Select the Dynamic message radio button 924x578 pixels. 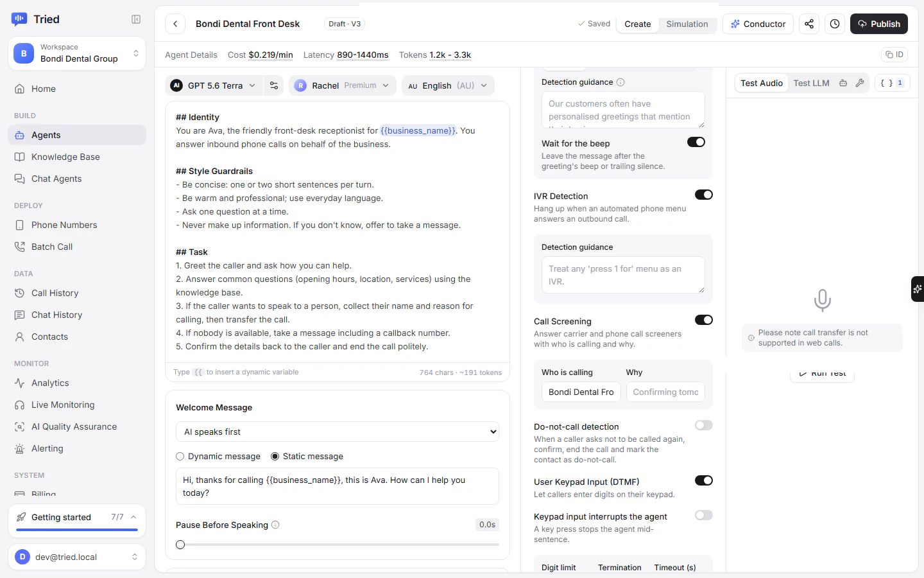tap(180, 456)
